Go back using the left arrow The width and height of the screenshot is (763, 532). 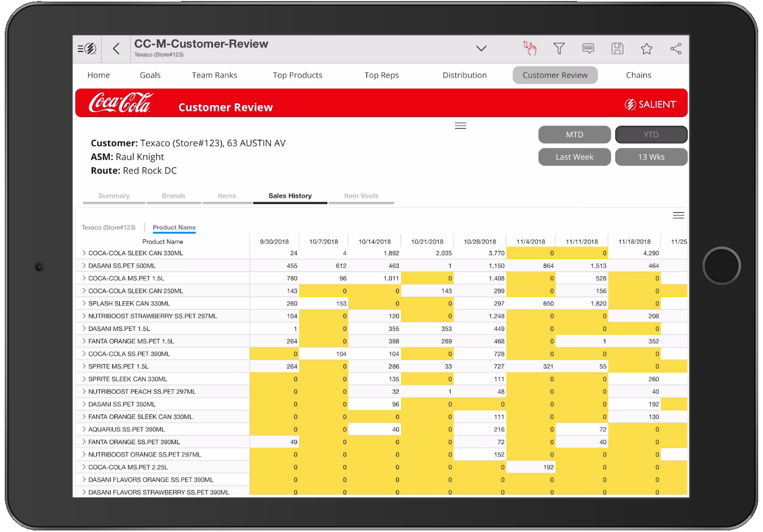(116, 49)
